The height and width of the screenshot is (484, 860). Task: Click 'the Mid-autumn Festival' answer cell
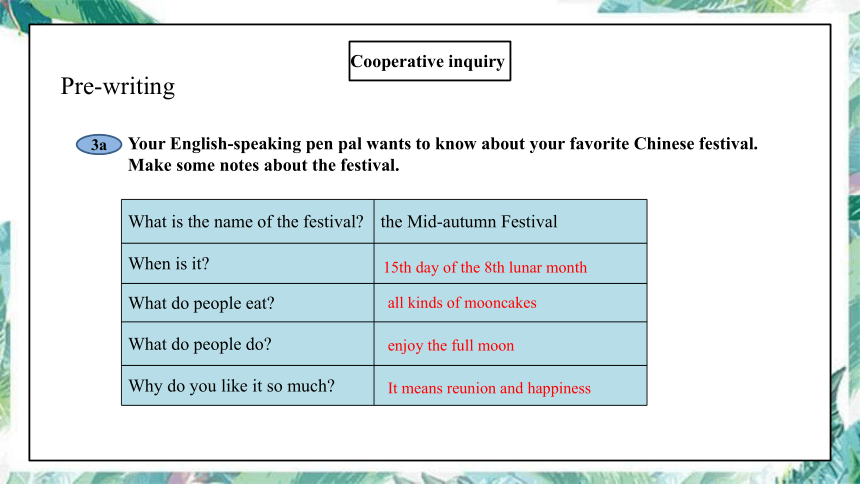click(511, 222)
